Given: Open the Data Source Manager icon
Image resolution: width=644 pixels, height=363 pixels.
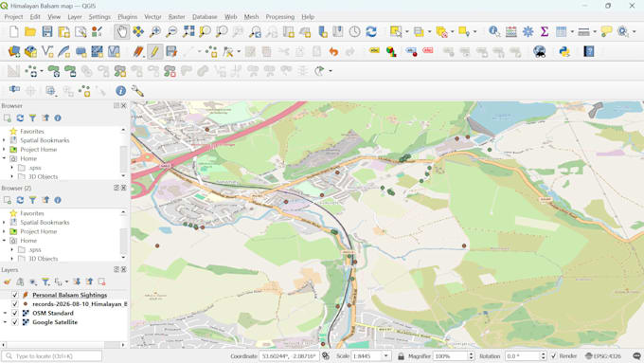Looking at the screenshot, I should point(14,52).
